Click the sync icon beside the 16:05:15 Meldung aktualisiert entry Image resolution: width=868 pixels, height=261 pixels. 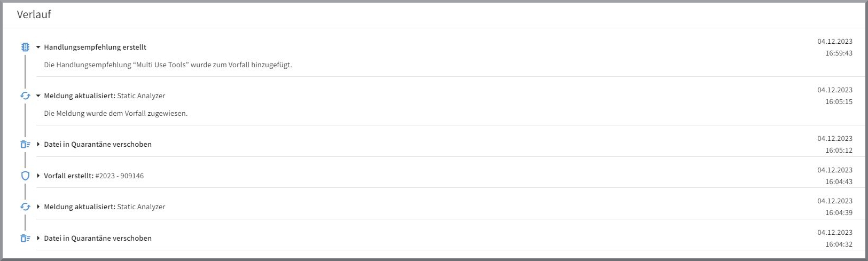pyautogui.click(x=25, y=96)
